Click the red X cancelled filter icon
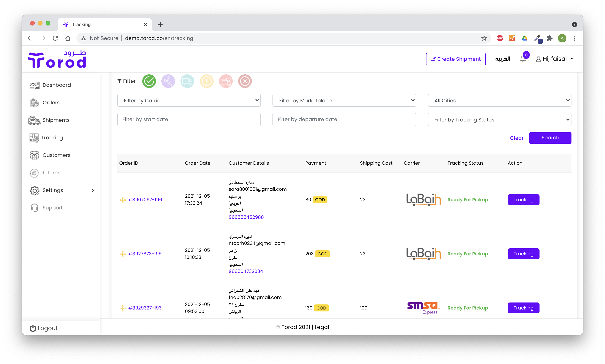The width and height of the screenshot is (605, 364). tap(245, 81)
